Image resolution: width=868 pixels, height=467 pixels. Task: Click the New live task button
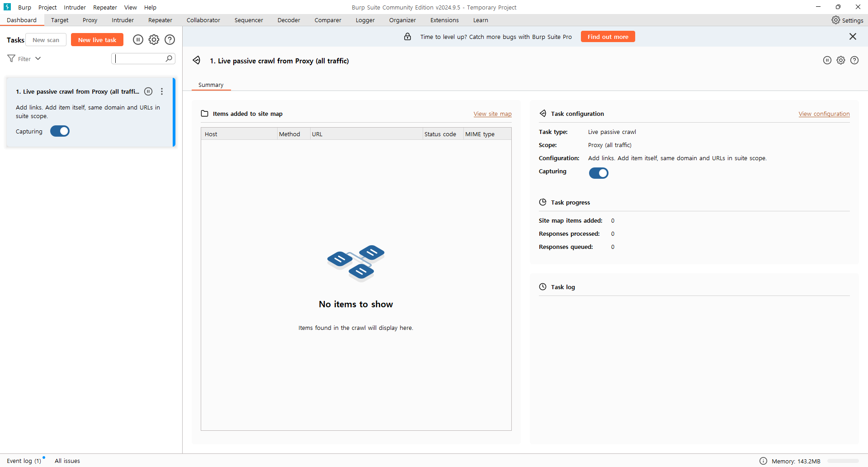[97, 40]
